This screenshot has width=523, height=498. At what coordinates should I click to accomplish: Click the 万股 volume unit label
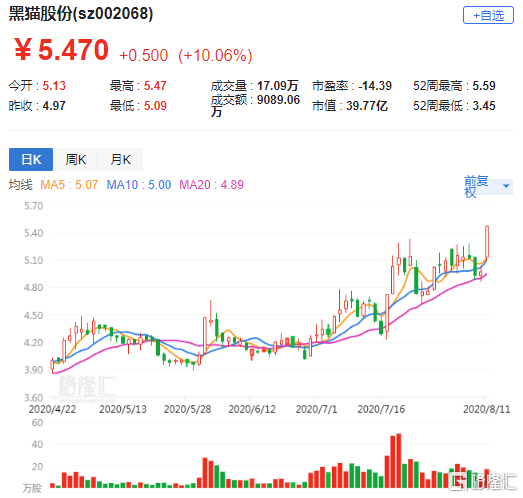coord(32,488)
